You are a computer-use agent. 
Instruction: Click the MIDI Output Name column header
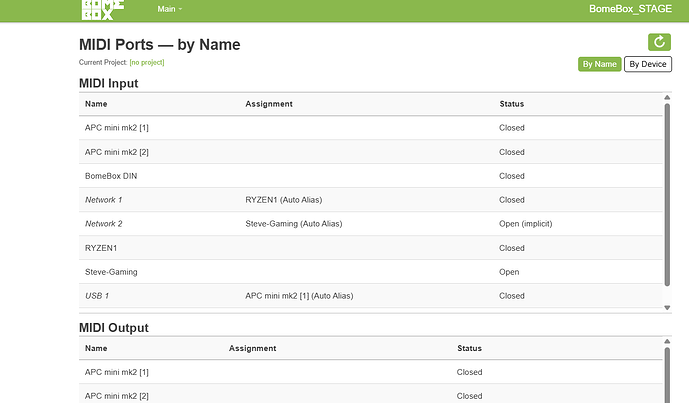tap(96, 349)
